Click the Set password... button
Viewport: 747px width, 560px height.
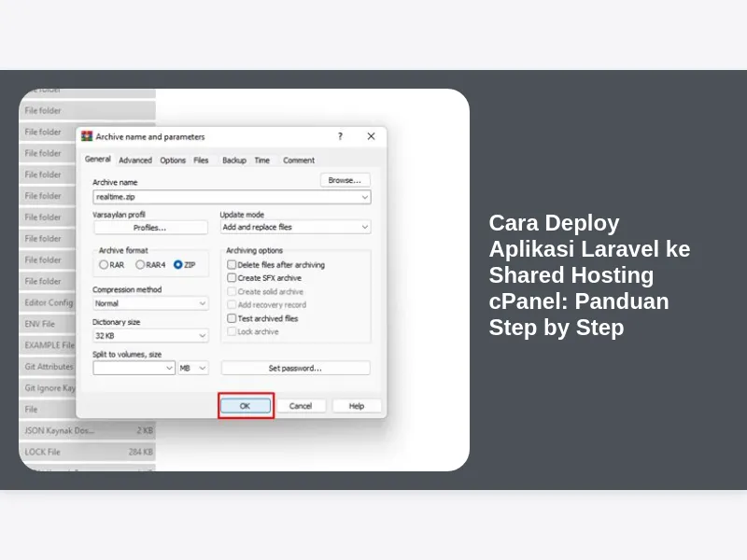coord(295,368)
